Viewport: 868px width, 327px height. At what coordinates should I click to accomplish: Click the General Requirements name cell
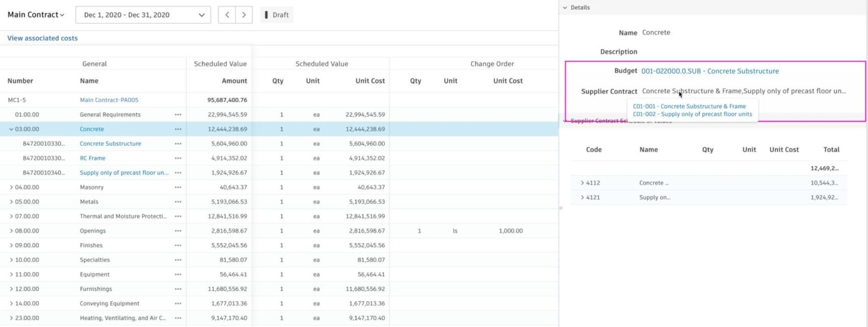point(110,114)
